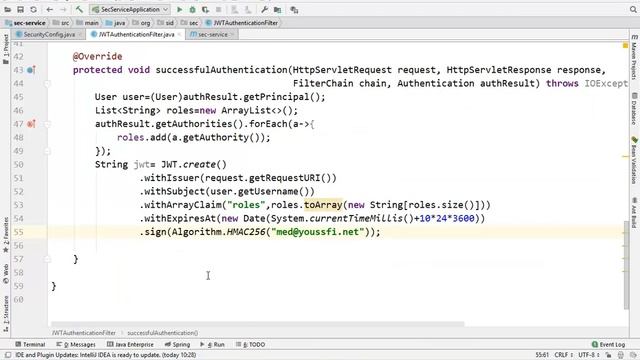
Task: Collapse the lambda fold marker at line 47
Action: [47, 124]
